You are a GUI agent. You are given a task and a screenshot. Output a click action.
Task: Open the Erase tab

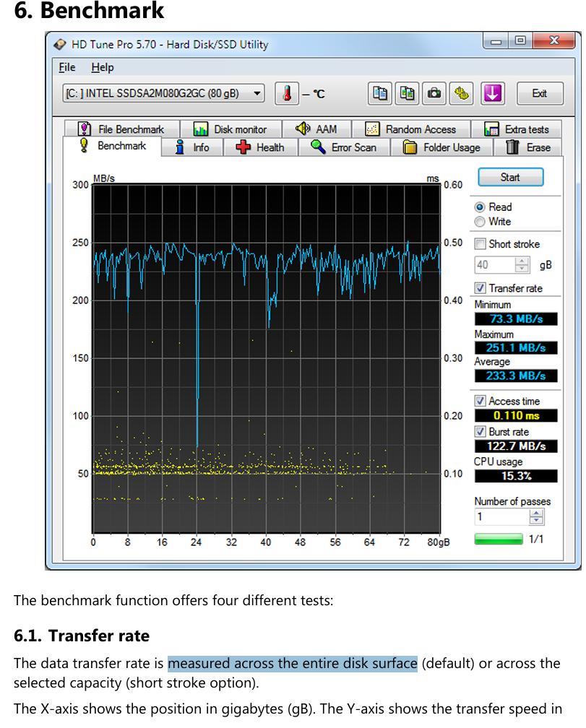528,147
